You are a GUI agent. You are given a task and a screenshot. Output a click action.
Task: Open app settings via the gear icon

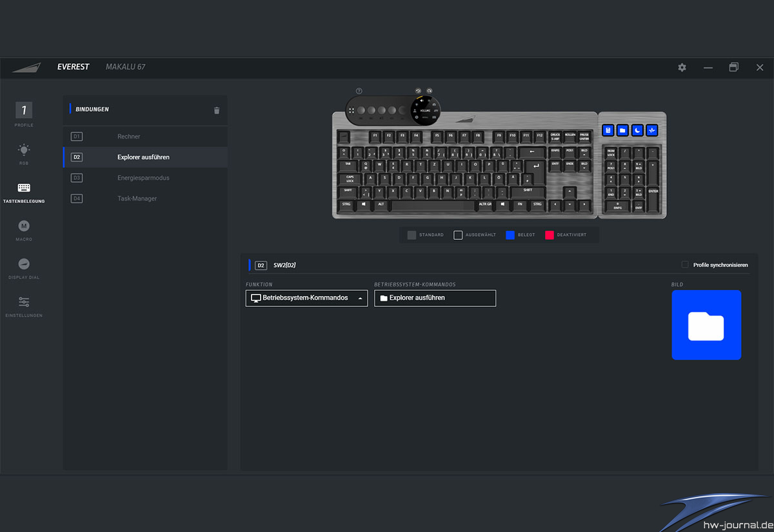pos(682,68)
